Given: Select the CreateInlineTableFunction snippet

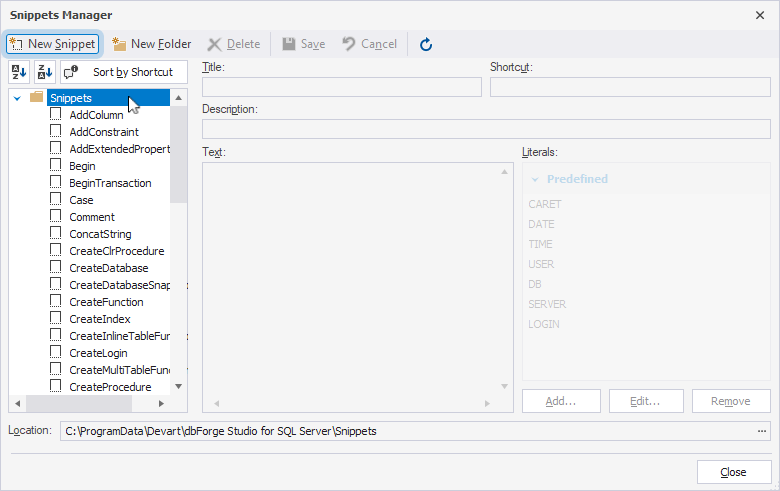Looking at the screenshot, I should [119, 336].
